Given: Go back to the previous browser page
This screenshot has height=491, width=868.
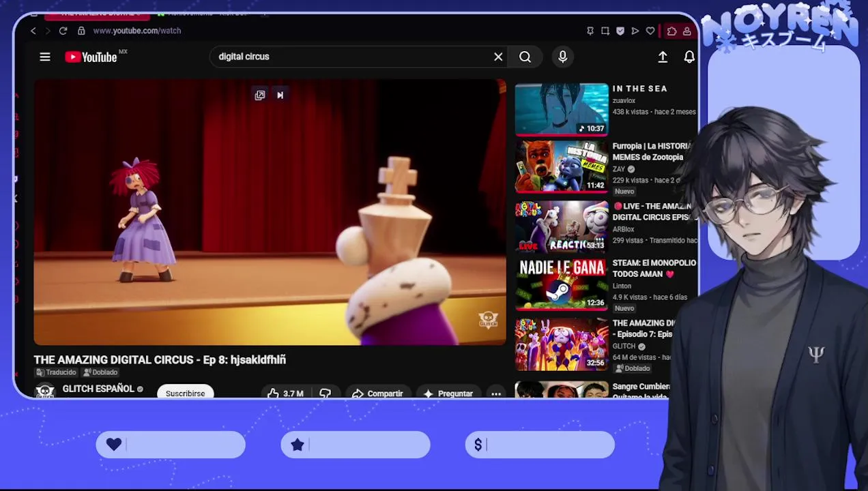Looking at the screenshot, I should [33, 31].
